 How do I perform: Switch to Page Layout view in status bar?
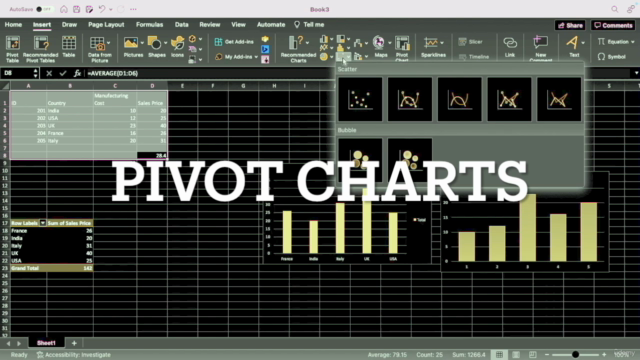(x=516, y=355)
